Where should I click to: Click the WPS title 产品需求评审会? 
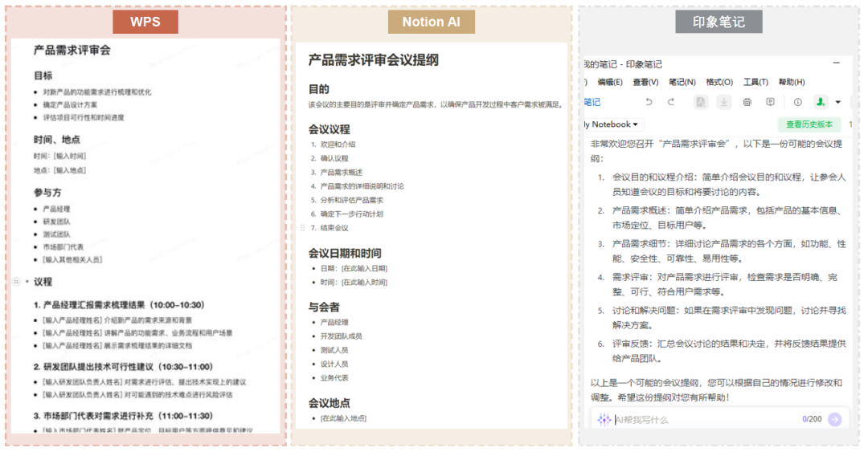coord(72,51)
